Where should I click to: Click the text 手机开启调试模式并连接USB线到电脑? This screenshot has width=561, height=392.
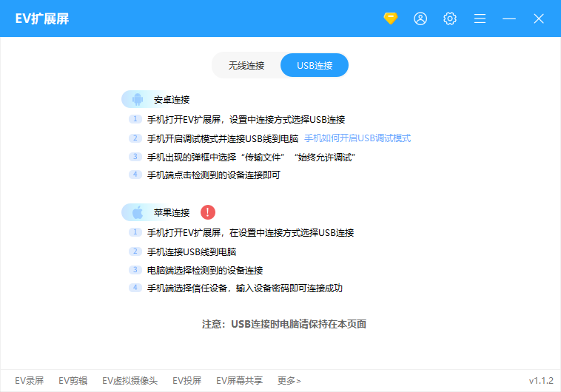[223, 138]
